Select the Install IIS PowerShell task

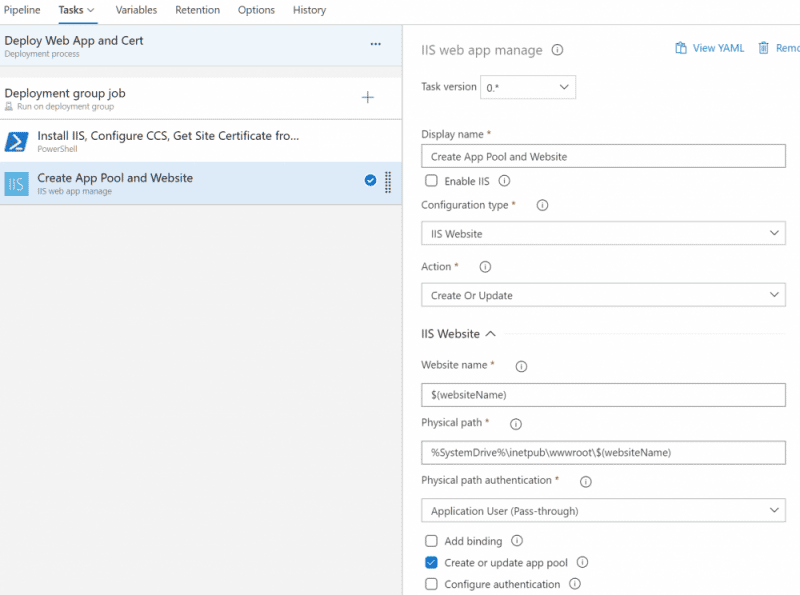pos(201,141)
